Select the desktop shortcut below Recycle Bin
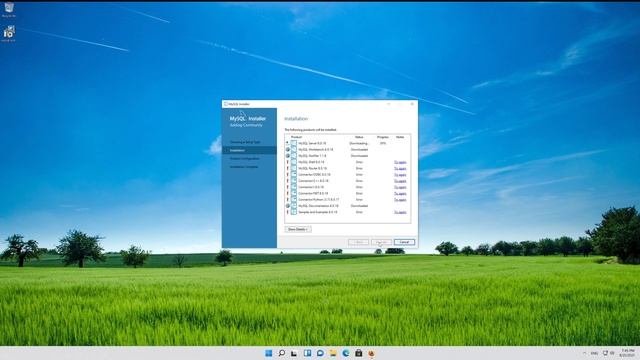 9,33
